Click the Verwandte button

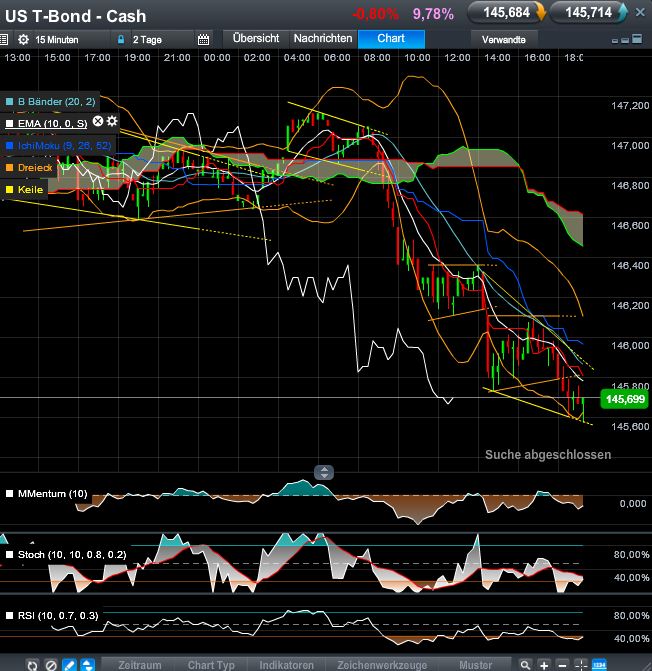pos(504,40)
